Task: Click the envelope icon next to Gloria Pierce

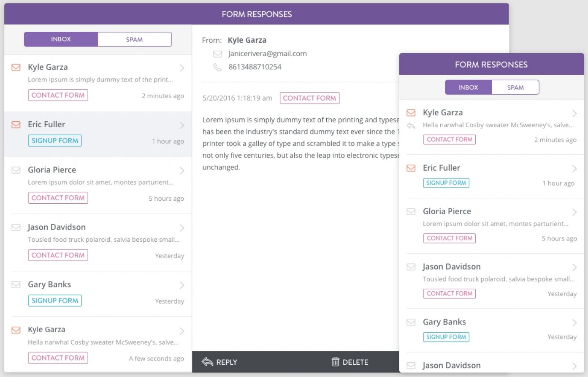Action: pos(16,170)
